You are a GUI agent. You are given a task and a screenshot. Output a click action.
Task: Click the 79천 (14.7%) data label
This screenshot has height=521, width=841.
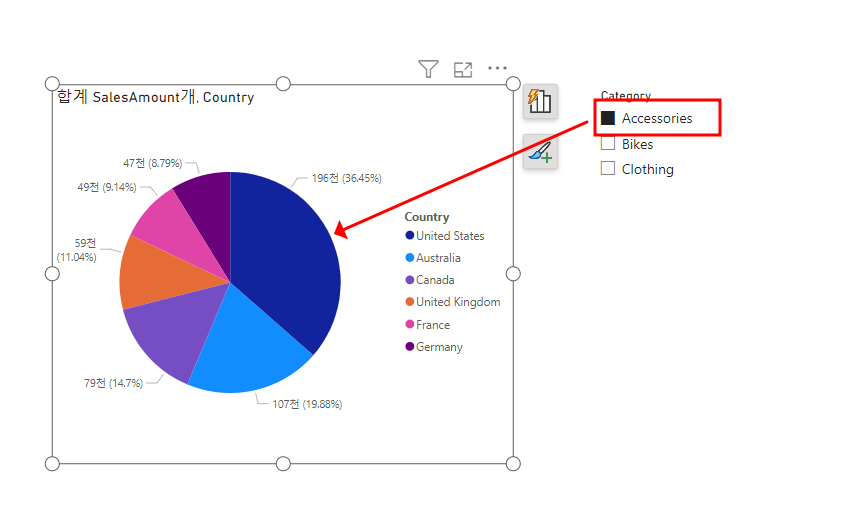click(113, 383)
